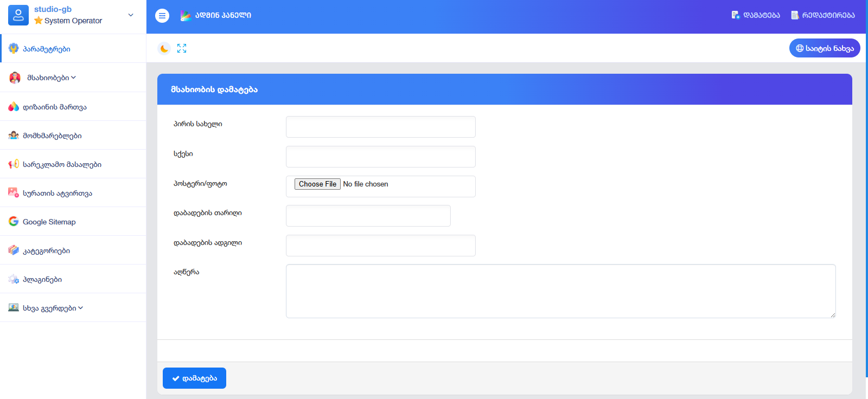Image resolution: width=868 pixels, height=399 pixels.
Task: Open the studio-gb account dropdown
Action: click(130, 15)
